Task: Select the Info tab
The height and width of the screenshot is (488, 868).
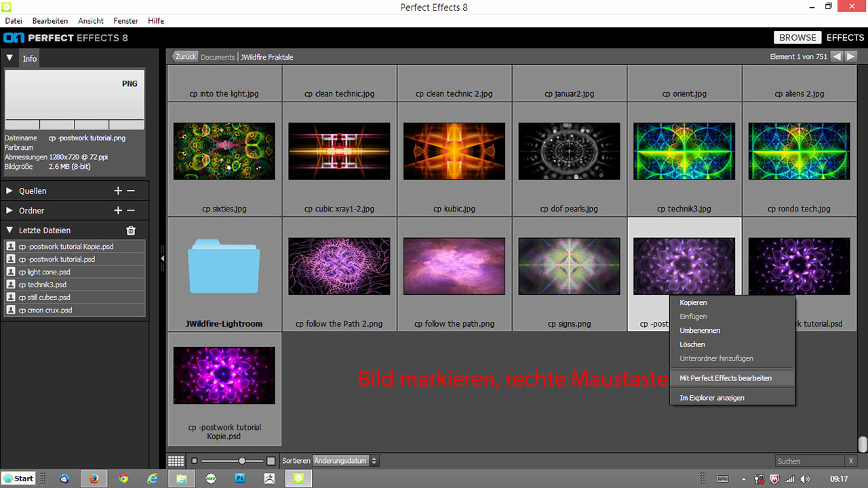Action: pos(30,59)
